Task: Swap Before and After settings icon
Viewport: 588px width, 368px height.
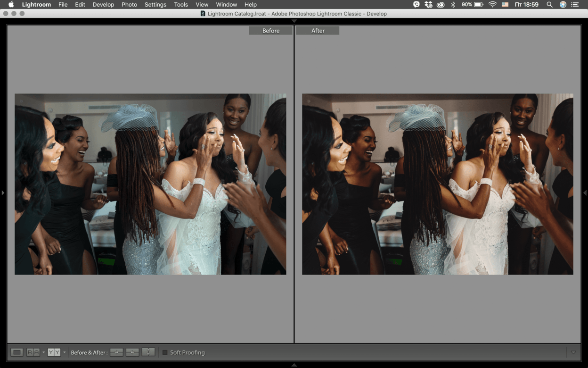Action: (x=148, y=352)
